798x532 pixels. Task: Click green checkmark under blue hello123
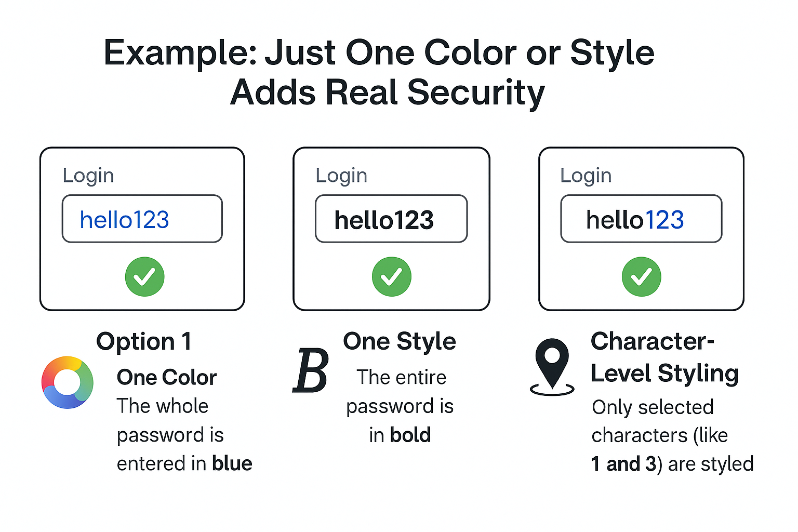(144, 276)
